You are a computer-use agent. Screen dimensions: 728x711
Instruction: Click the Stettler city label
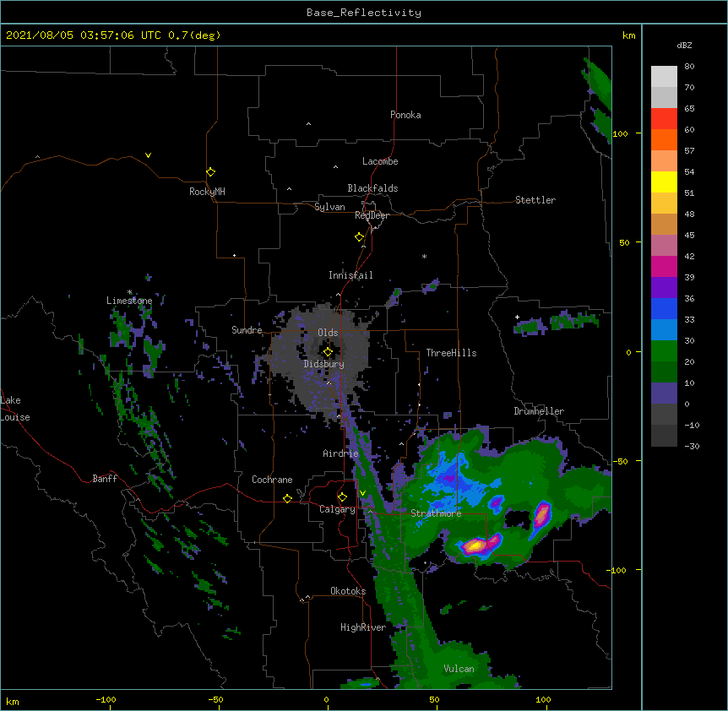click(x=535, y=200)
